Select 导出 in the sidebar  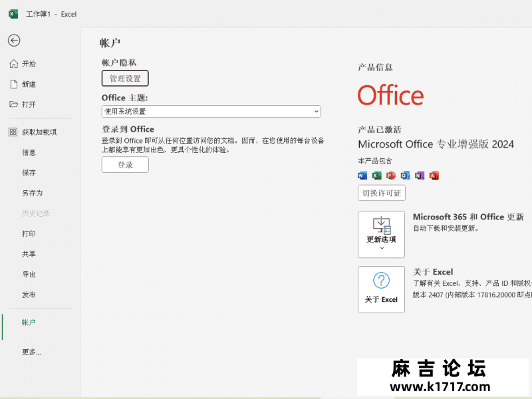click(29, 275)
